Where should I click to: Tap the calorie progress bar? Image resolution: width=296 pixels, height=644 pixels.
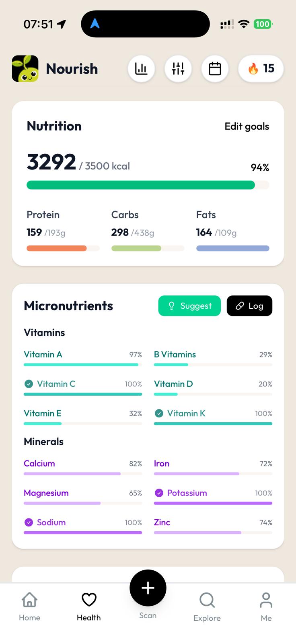(x=148, y=185)
